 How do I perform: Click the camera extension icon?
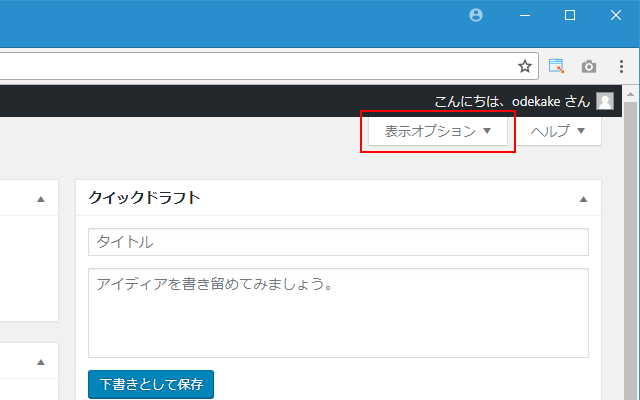[589, 66]
